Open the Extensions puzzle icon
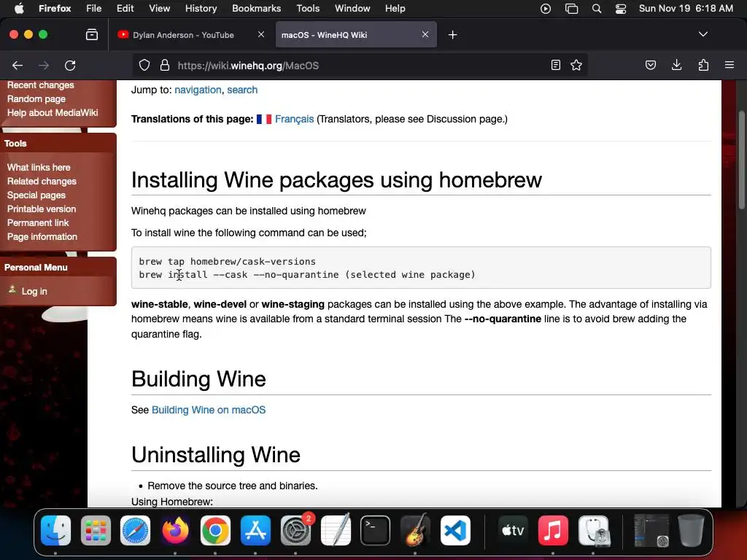Viewport: 747px width, 560px height. 703,65
